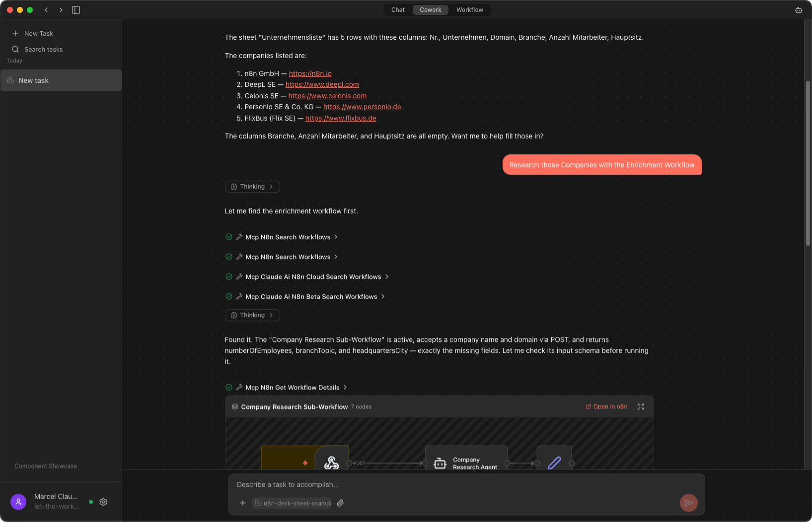
Task: Expand the Mcp N8n Get Workflow Details step
Action: pyautogui.click(x=287, y=388)
